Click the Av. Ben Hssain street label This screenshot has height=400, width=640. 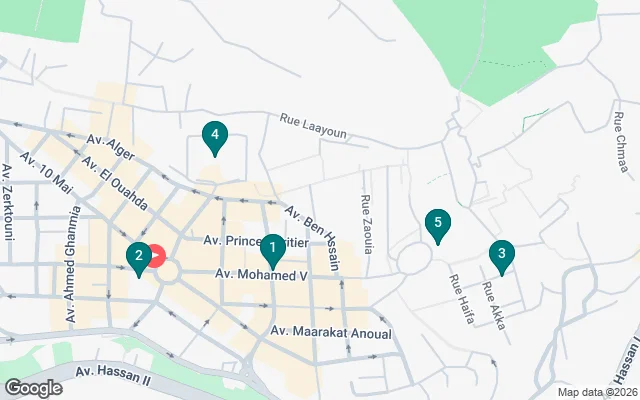coord(312,238)
